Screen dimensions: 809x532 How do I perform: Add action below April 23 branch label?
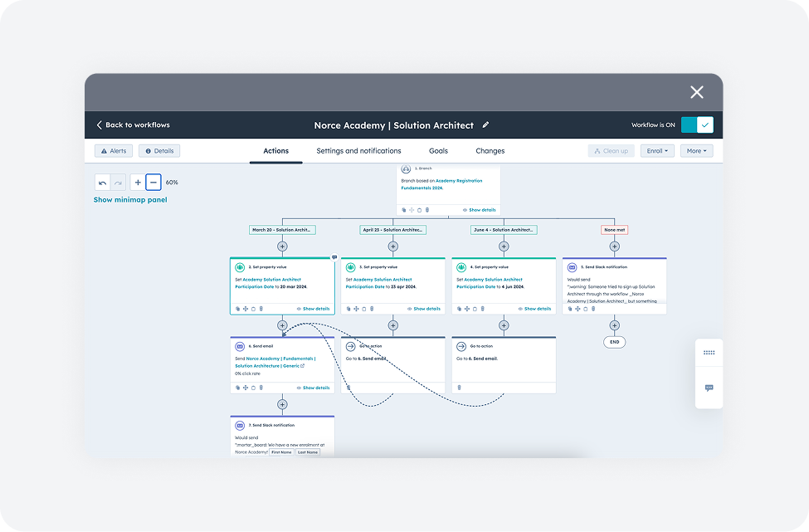(393, 246)
